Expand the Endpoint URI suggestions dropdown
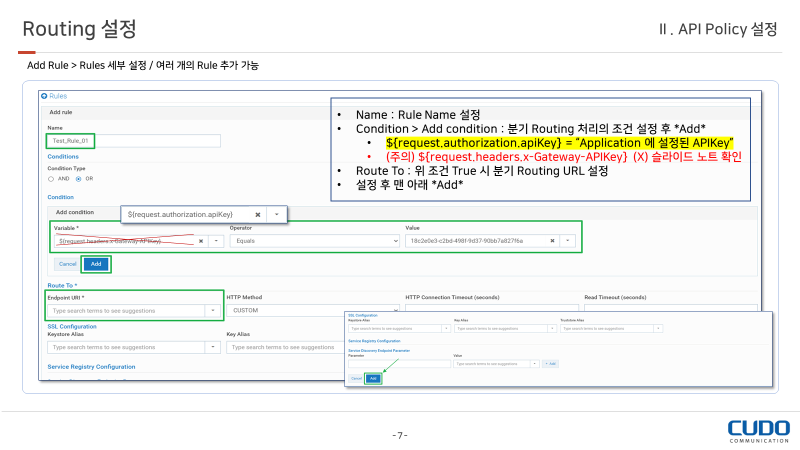This screenshot has width=800, height=450. (213, 311)
